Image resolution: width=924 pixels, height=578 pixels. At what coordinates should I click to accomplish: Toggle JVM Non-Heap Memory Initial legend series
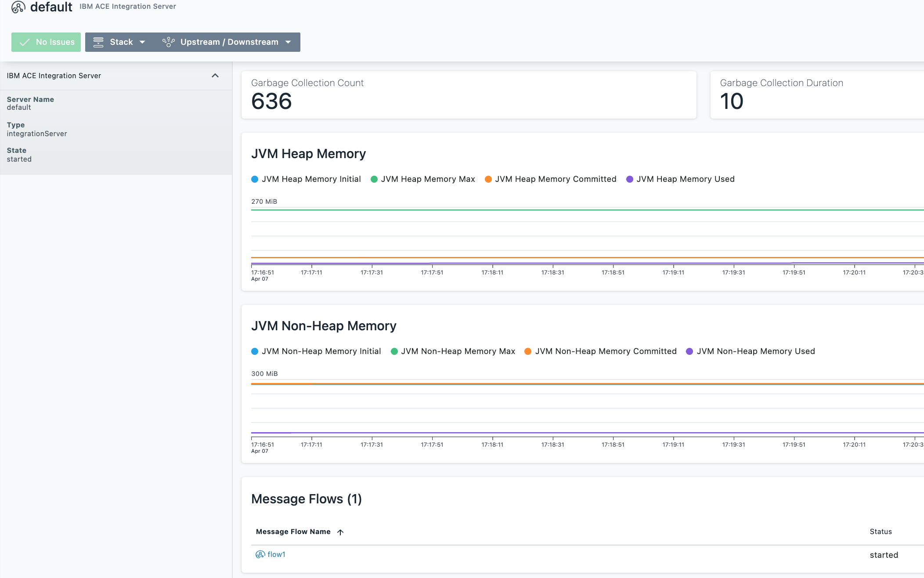(316, 351)
